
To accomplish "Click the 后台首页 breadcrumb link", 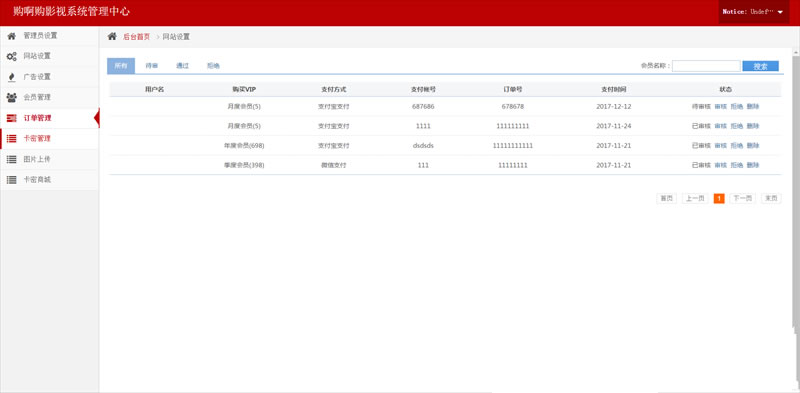I will tap(137, 37).
